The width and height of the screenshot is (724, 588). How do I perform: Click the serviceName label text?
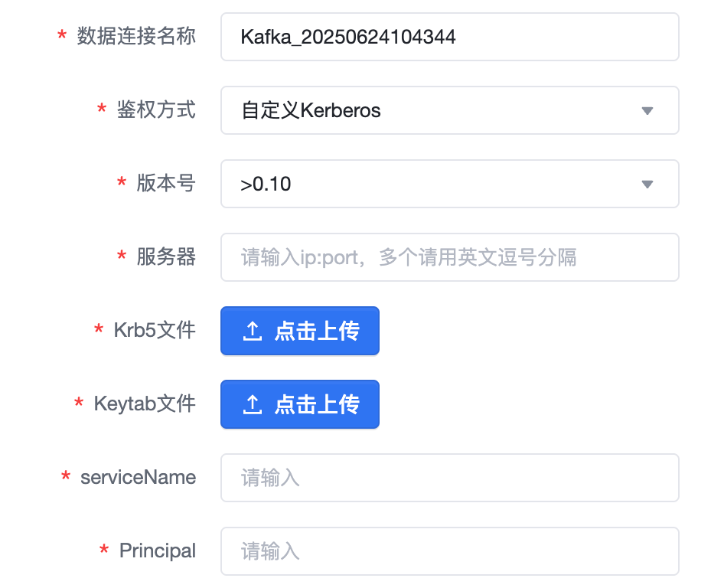point(139,477)
